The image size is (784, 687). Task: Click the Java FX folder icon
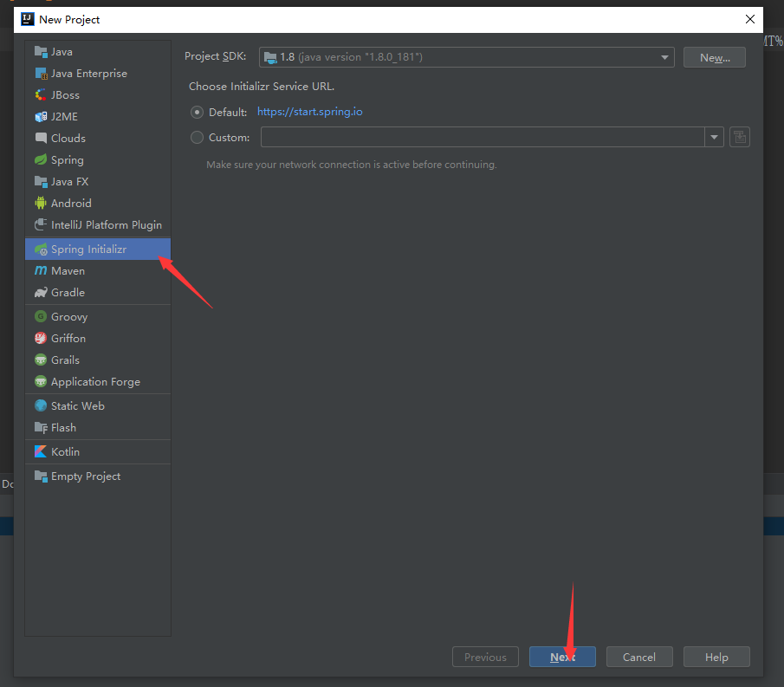pyautogui.click(x=41, y=182)
